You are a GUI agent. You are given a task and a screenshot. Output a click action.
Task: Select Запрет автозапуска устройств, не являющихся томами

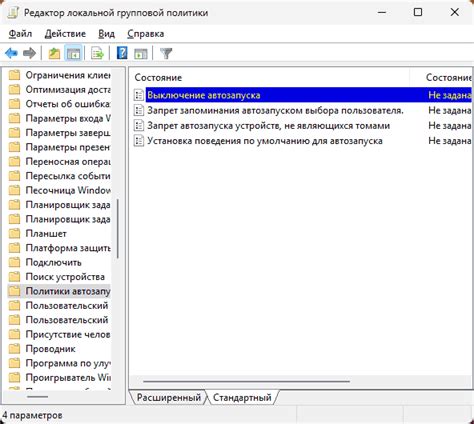tap(269, 125)
